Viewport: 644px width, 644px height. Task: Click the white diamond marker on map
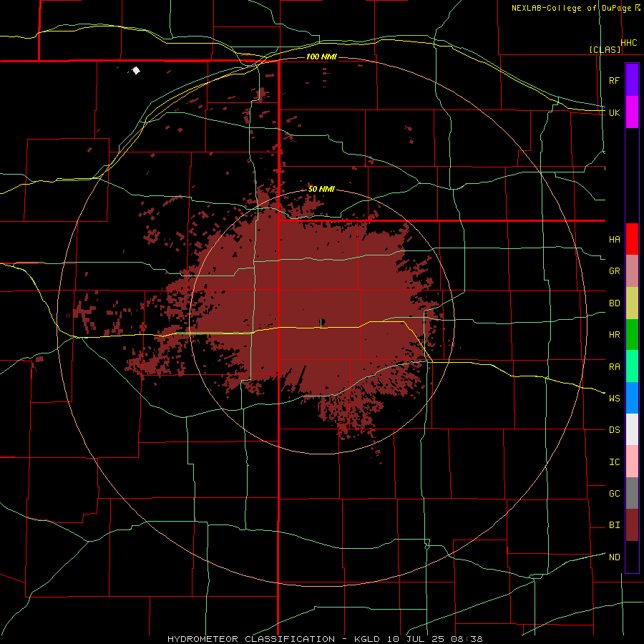click(x=136, y=71)
